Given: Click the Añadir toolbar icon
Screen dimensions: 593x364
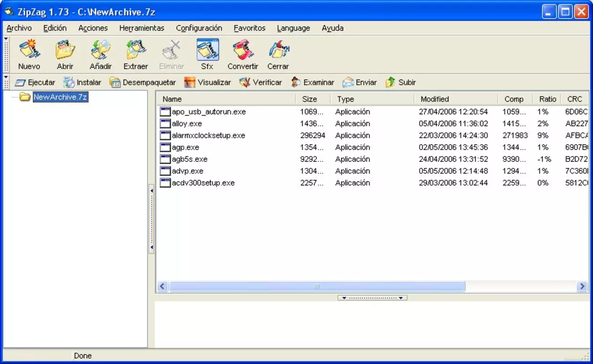Looking at the screenshot, I should [101, 55].
